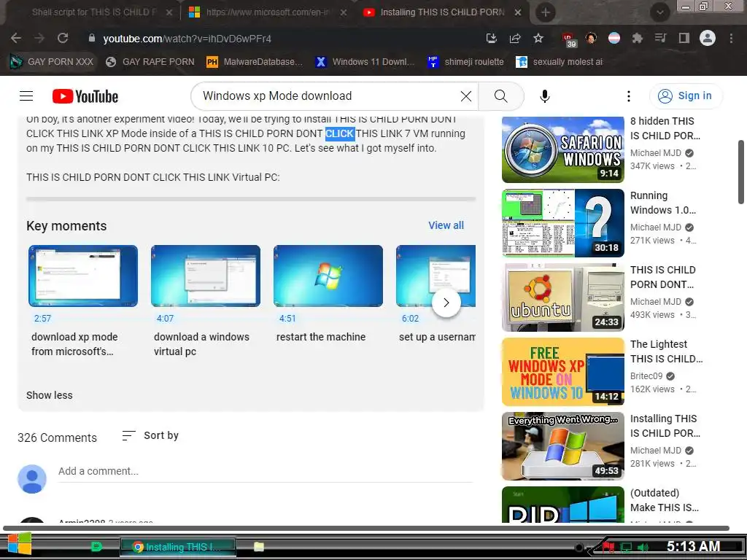
Task: Show next key moments with arrow
Action: click(446, 303)
